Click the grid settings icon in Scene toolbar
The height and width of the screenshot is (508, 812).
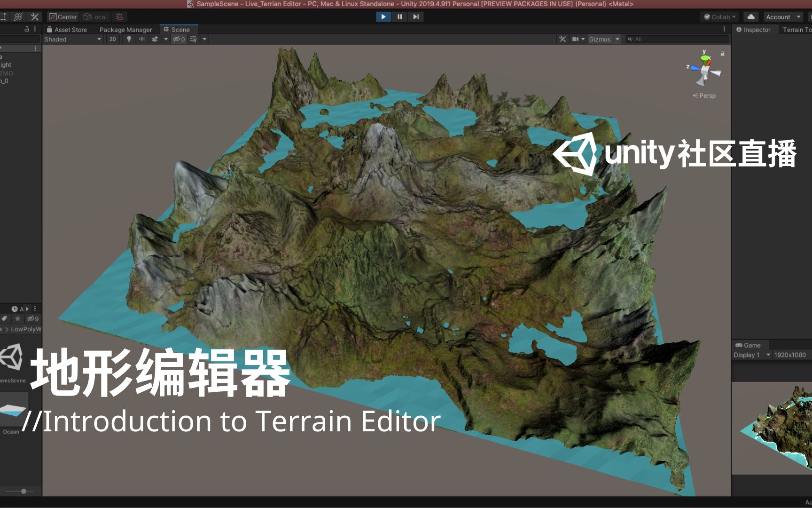pos(193,39)
